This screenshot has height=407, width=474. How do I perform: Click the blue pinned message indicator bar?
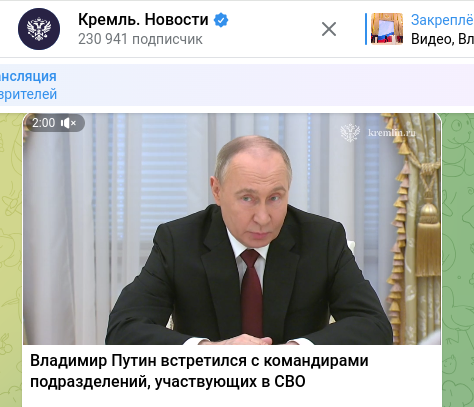[366, 29]
